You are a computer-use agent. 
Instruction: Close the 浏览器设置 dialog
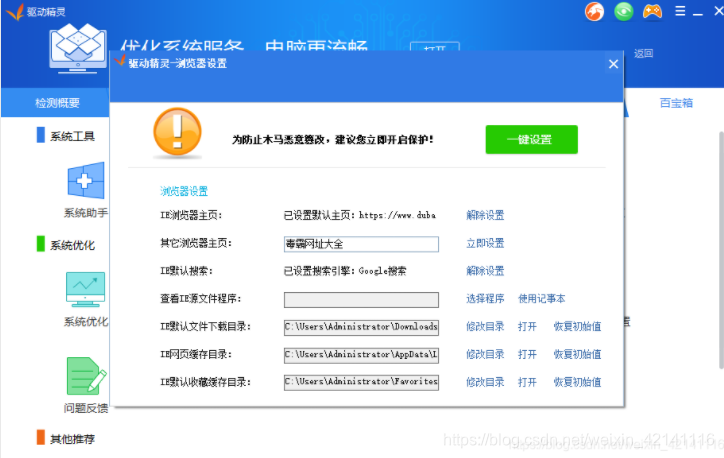[613, 64]
